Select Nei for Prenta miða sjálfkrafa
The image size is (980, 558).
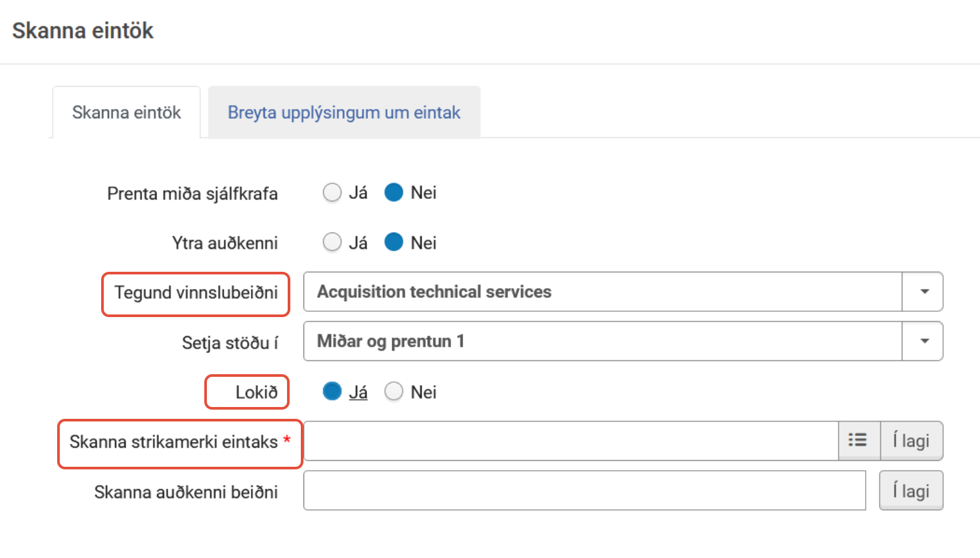point(393,192)
